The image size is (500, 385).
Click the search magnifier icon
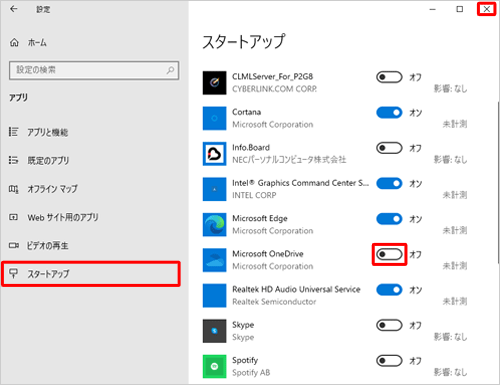tap(170, 70)
